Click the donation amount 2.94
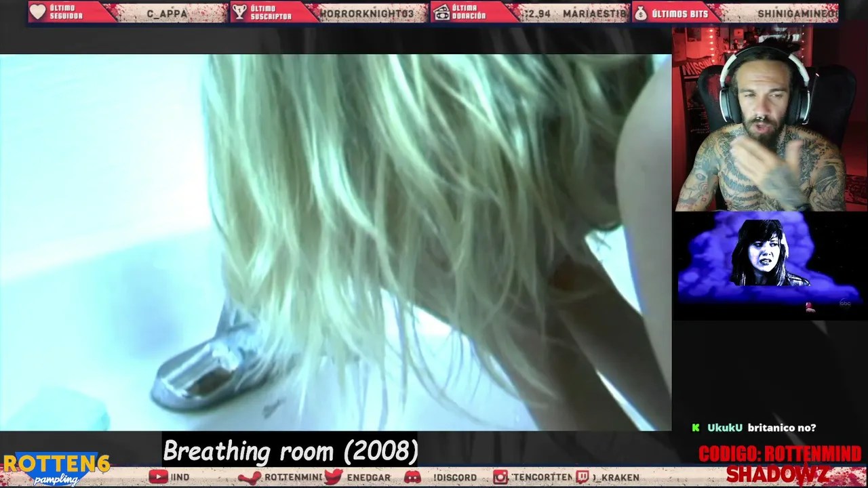Screen dimensions: 868x488 pos(538,14)
